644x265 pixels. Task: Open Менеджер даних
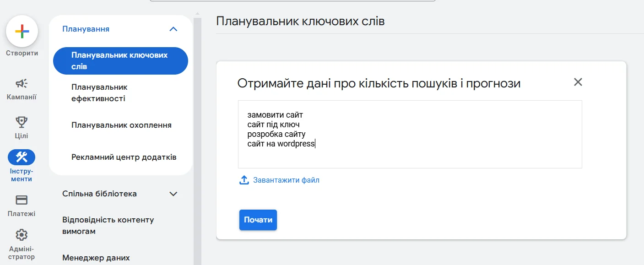click(x=96, y=258)
